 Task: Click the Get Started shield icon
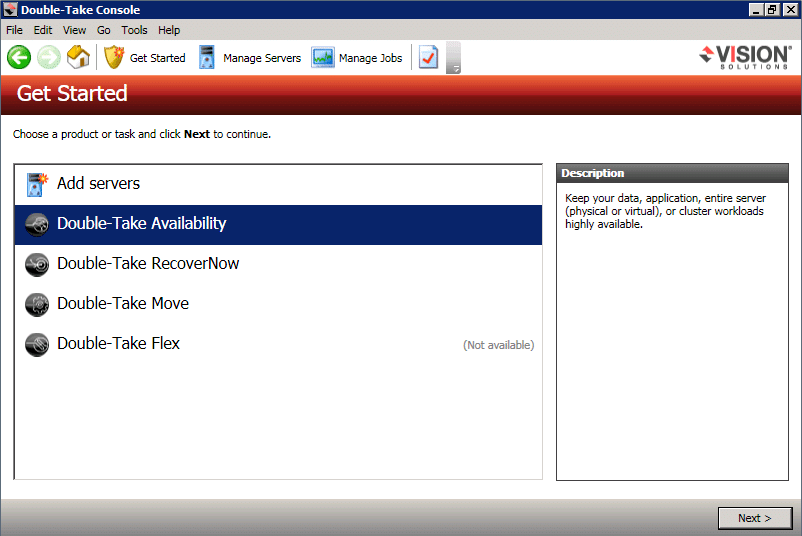[x=114, y=58]
